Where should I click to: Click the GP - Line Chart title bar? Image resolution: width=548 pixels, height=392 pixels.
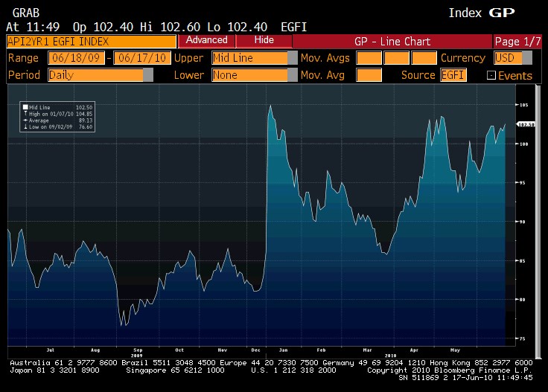(x=392, y=41)
